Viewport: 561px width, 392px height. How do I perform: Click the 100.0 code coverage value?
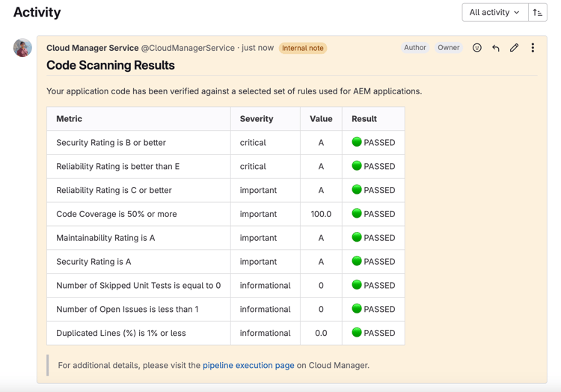point(321,214)
